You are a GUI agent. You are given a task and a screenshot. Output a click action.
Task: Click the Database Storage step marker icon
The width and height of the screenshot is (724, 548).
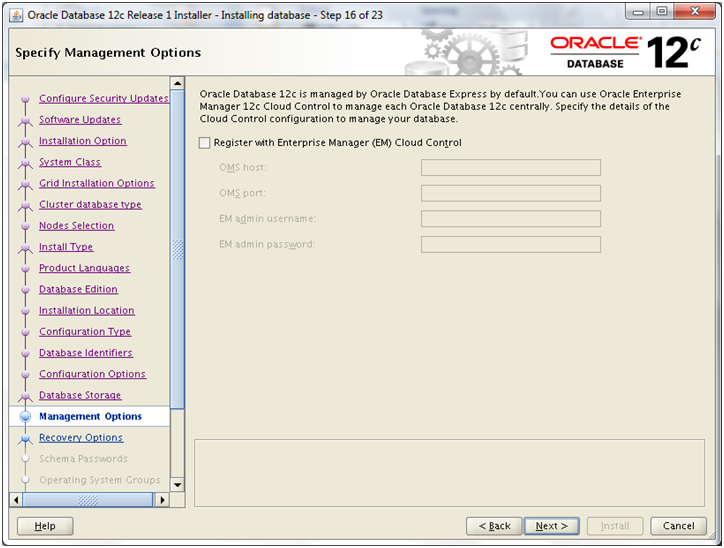[x=25, y=396]
